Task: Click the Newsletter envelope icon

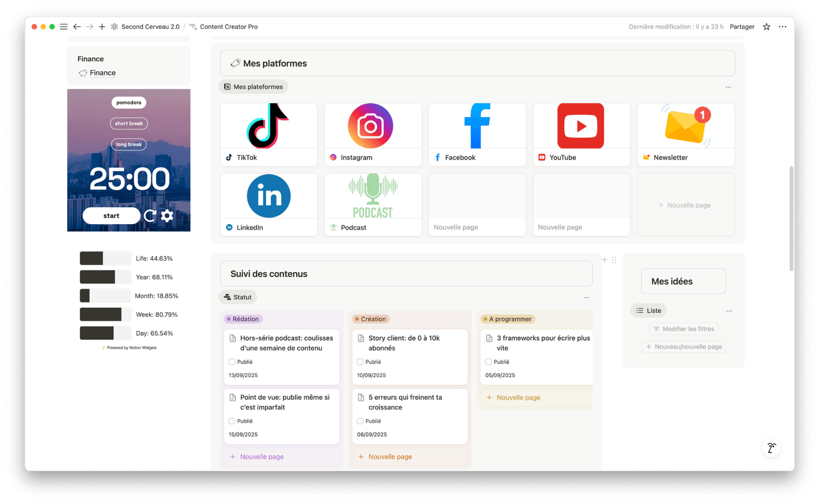Action: [x=686, y=126]
